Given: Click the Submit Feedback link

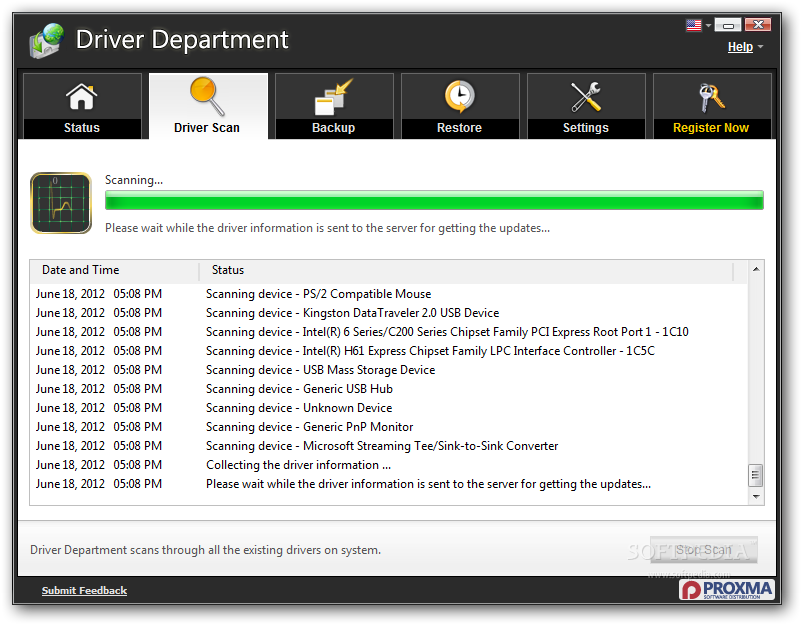Looking at the screenshot, I should click(x=84, y=590).
